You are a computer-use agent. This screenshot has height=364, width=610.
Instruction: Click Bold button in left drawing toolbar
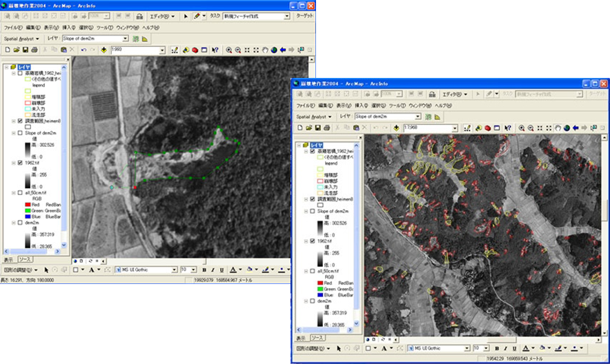(204, 270)
